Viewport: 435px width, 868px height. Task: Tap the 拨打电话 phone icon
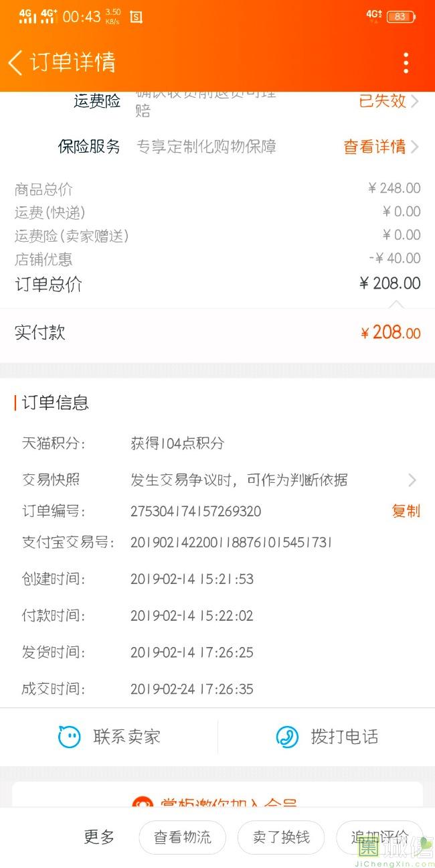click(x=287, y=737)
